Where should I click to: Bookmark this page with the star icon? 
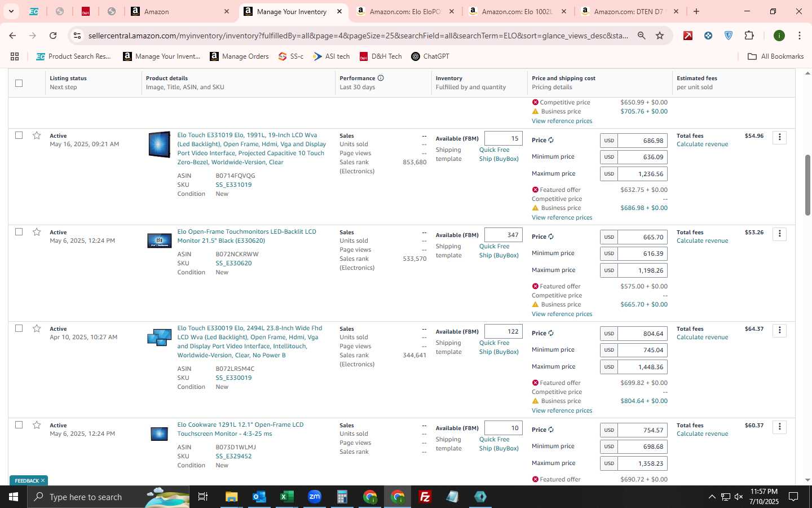click(x=660, y=36)
